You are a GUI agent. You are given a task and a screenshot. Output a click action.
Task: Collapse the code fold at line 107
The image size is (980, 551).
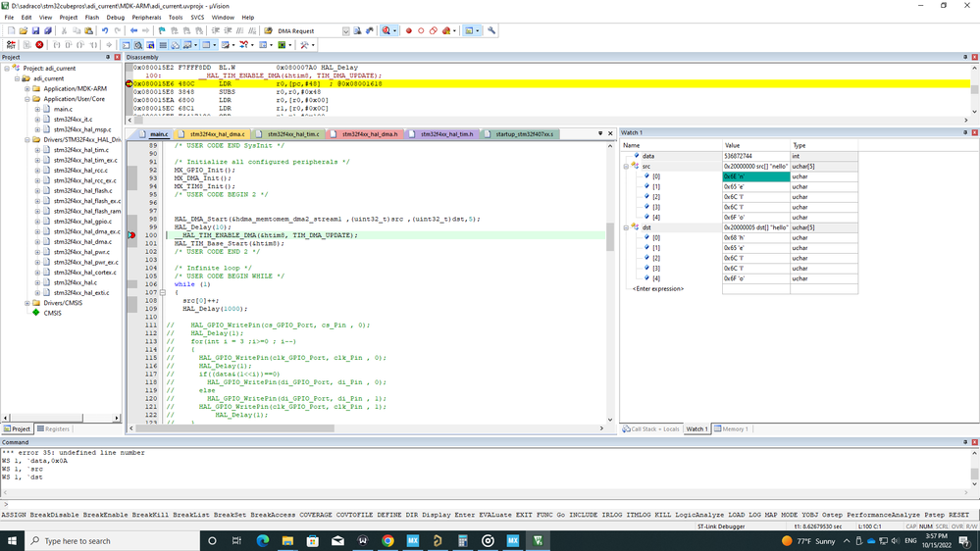click(163, 292)
